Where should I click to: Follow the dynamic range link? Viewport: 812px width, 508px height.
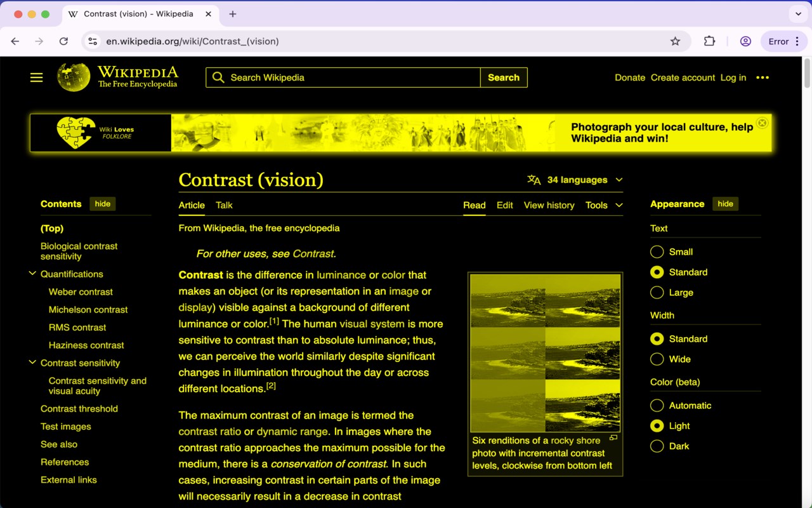coord(292,432)
